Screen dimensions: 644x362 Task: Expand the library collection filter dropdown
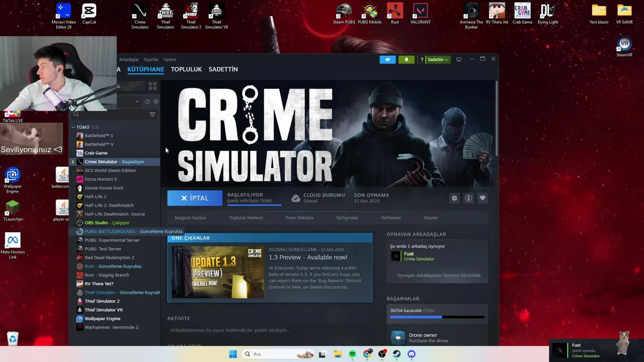click(137, 101)
